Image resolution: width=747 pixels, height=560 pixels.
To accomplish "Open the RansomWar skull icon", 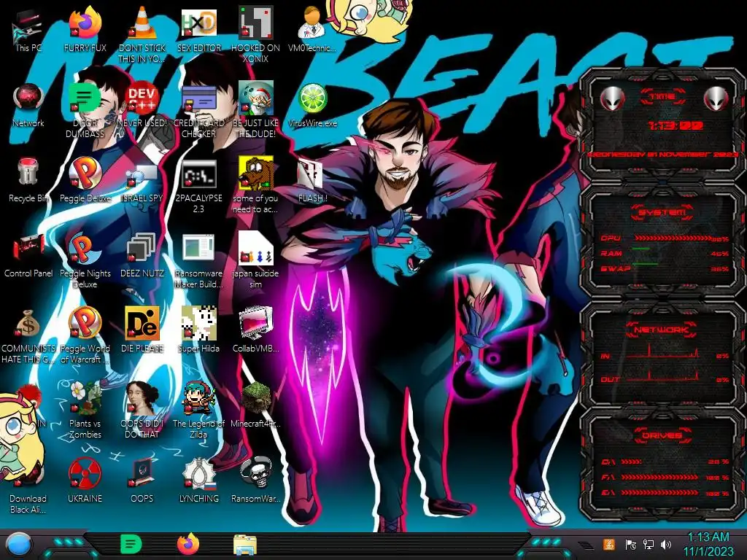I will coord(255,481).
